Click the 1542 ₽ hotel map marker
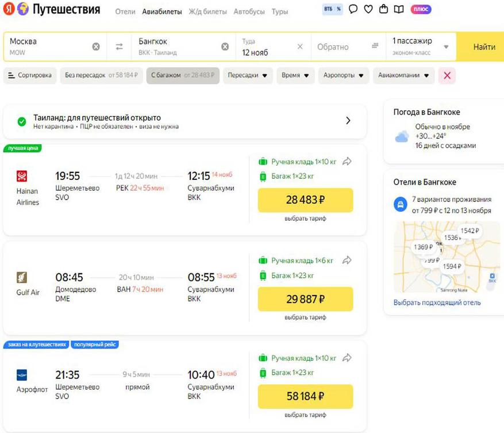This screenshot has width=504, height=433. [x=470, y=231]
